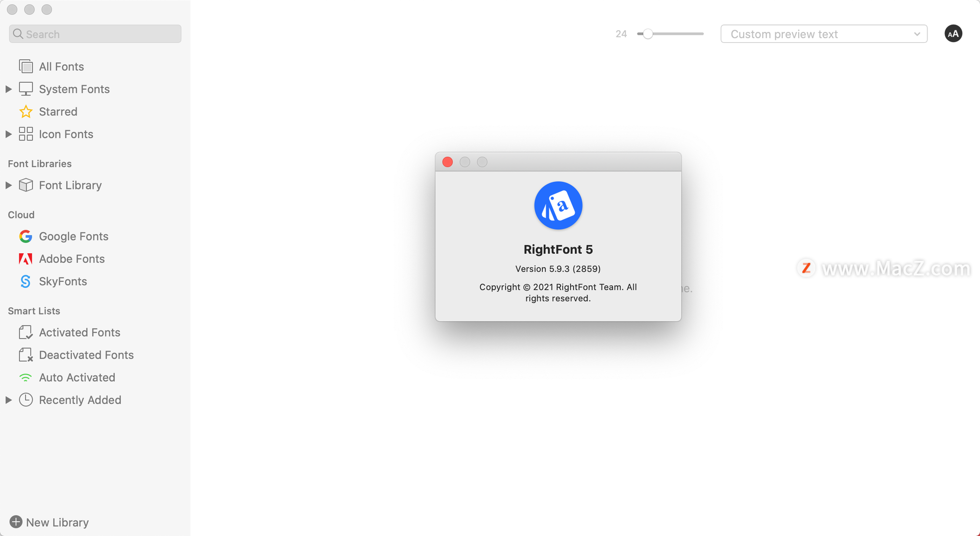This screenshot has width=980, height=536.
Task: Click the font size value 24
Action: pyautogui.click(x=621, y=34)
